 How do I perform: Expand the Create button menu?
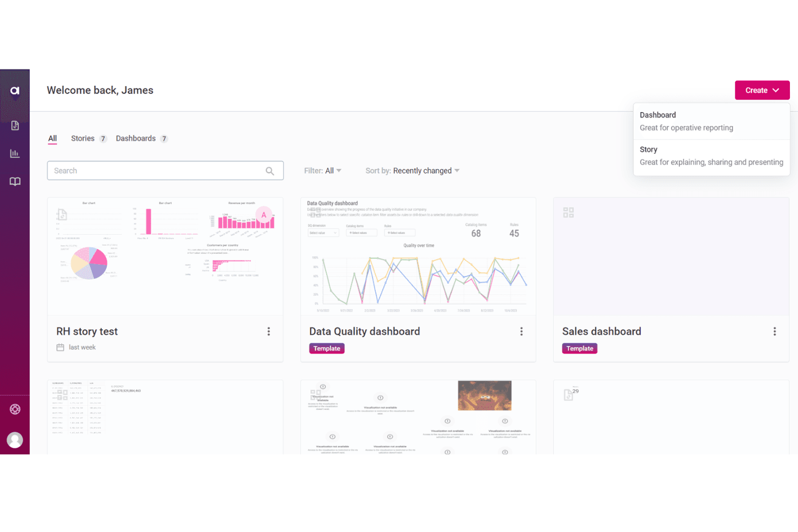point(762,91)
